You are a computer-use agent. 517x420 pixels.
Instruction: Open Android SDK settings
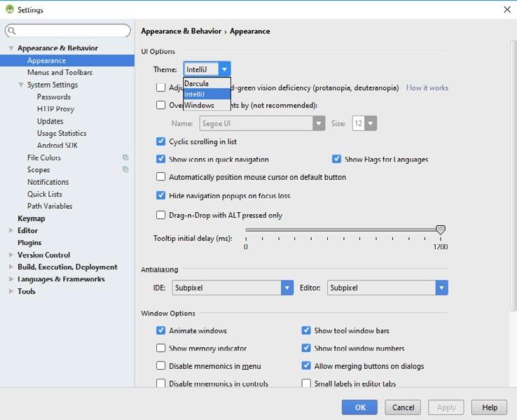(57, 146)
